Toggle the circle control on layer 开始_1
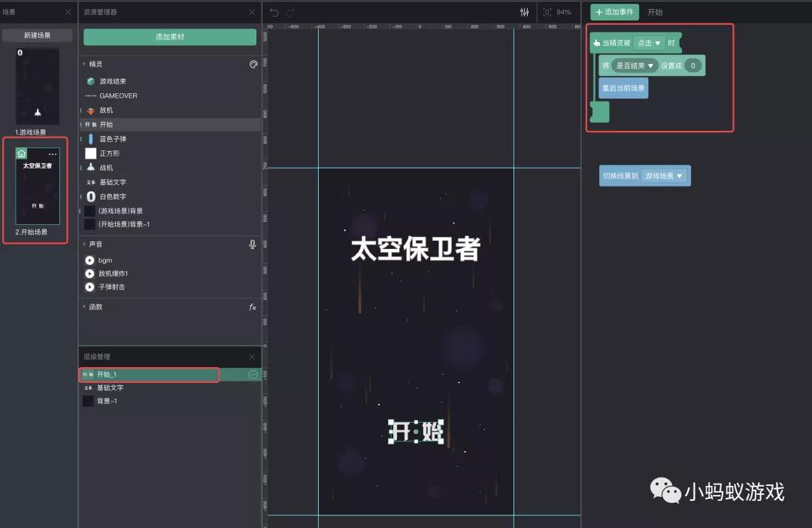 pyautogui.click(x=253, y=374)
